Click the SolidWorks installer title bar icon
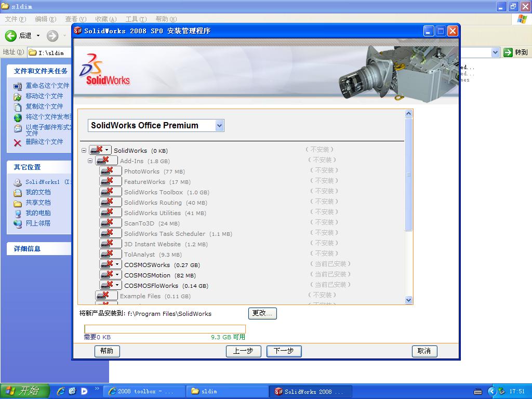The width and height of the screenshot is (532, 399). (x=78, y=31)
